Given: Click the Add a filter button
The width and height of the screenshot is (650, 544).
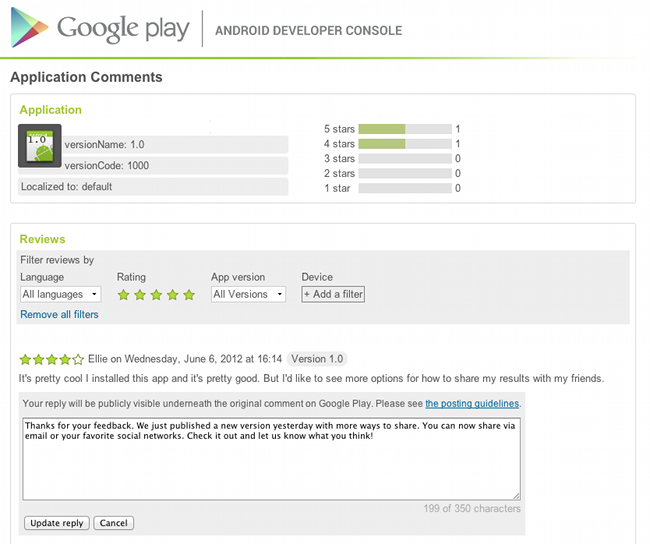Looking at the screenshot, I should click(333, 294).
